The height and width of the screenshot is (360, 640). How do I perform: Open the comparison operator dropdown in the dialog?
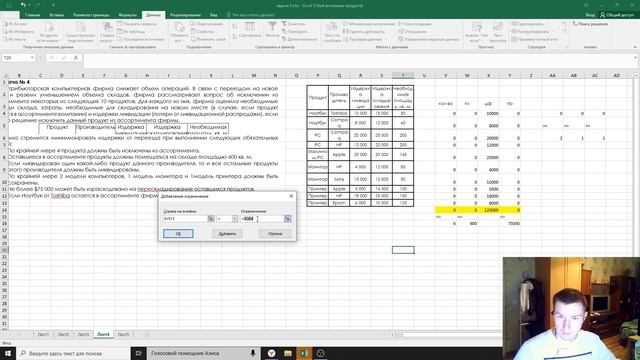pyautogui.click(x=235, y=219)
